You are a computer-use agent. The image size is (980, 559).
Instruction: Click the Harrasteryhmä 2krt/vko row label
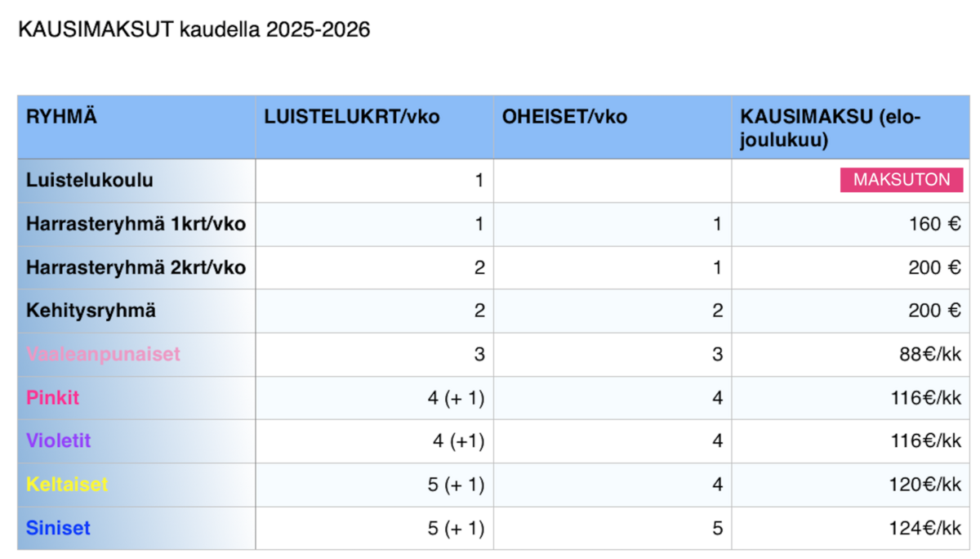tap(136, 266)
